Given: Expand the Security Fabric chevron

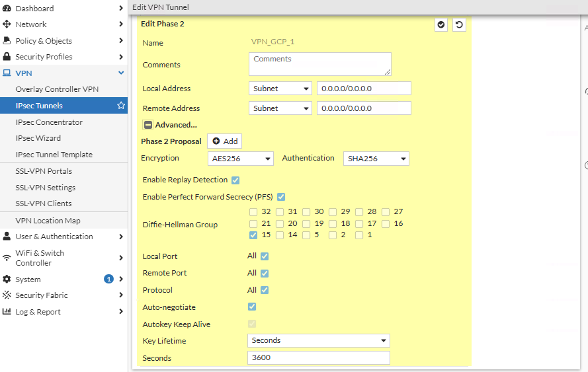Looking at the screenshot, I should click(x=121, y=295).
